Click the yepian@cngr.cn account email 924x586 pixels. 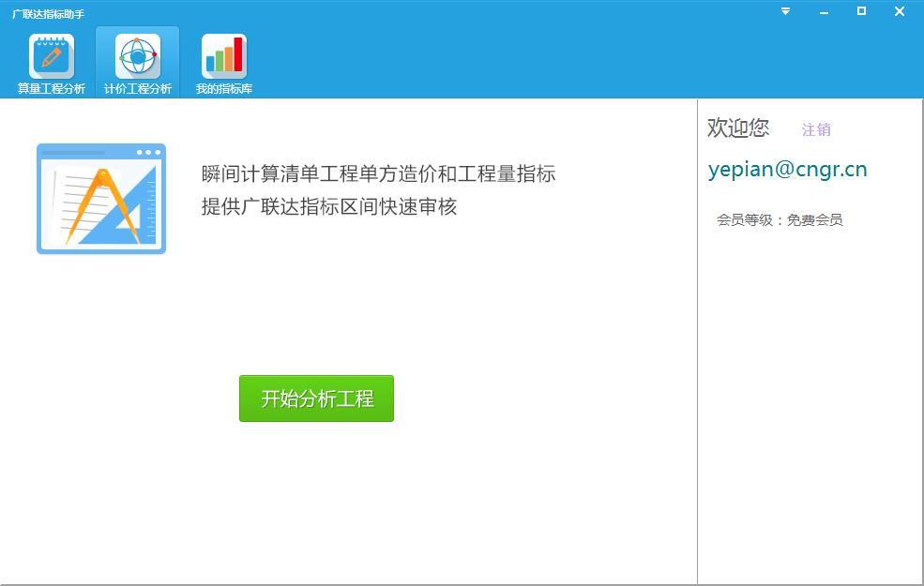(787, 170)
